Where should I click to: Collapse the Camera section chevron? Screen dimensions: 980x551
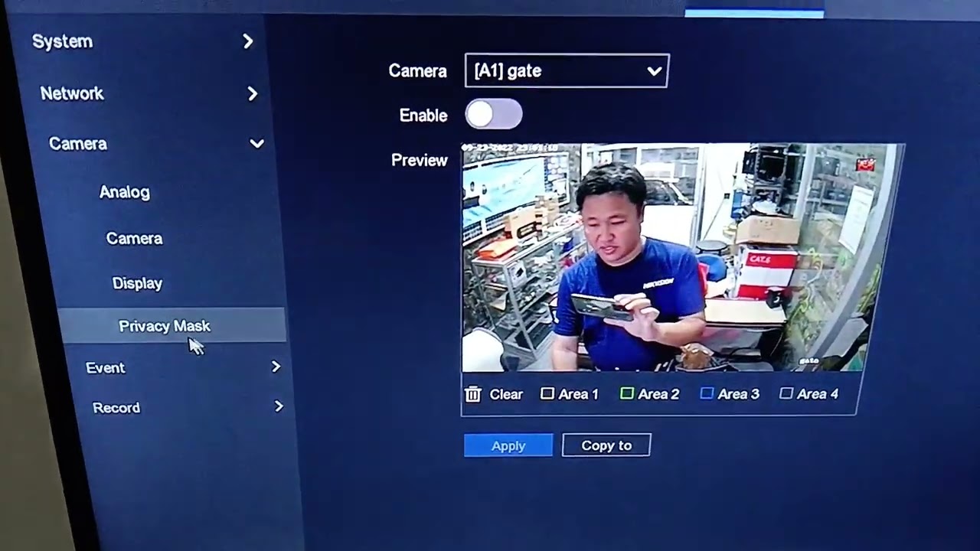click(x=256, y=144)
